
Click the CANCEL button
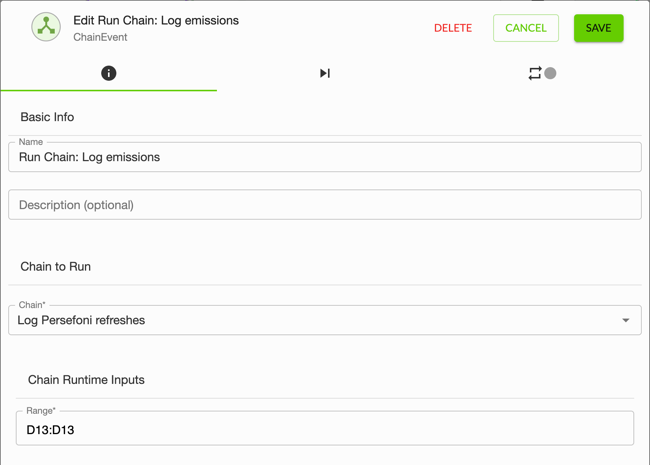526,28
